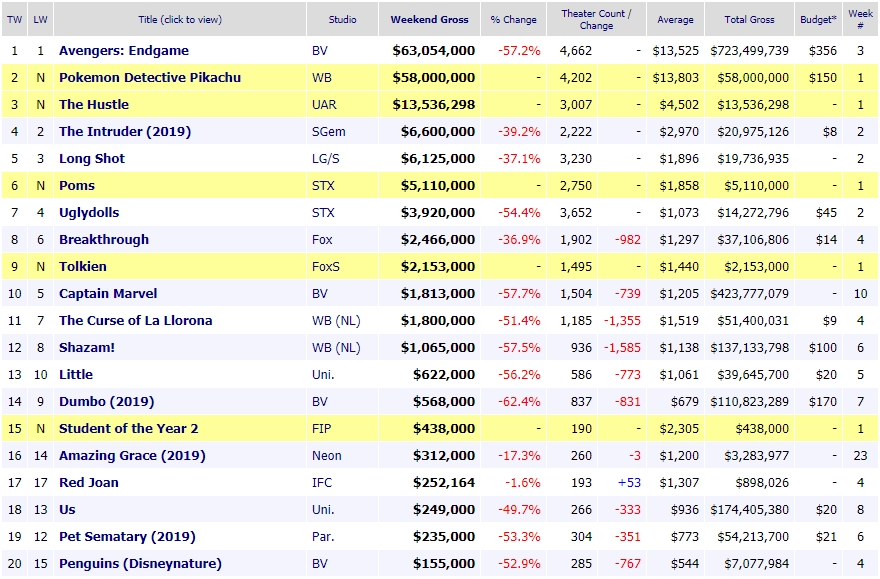This screenshot has height=579, width=880.
Task: Select Neon studio in Amazing Grace row
Action: point(327,456)
